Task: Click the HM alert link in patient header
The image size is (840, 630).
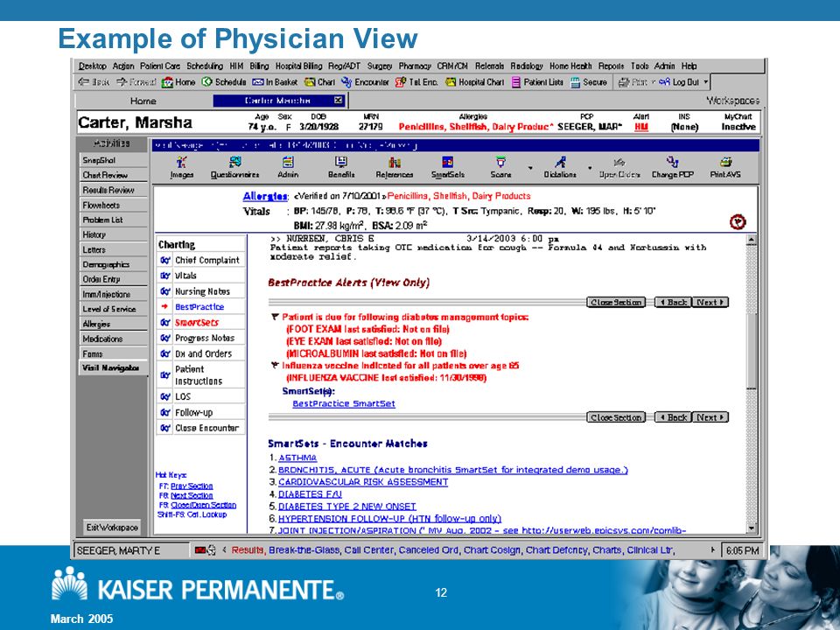Action: coord(641,127)
